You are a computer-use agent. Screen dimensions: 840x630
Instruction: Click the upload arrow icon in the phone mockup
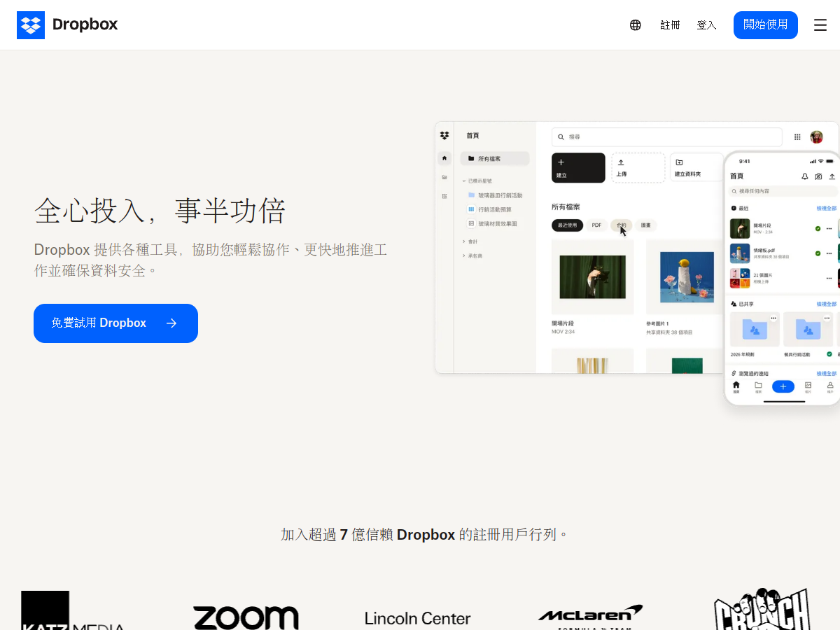832,176
